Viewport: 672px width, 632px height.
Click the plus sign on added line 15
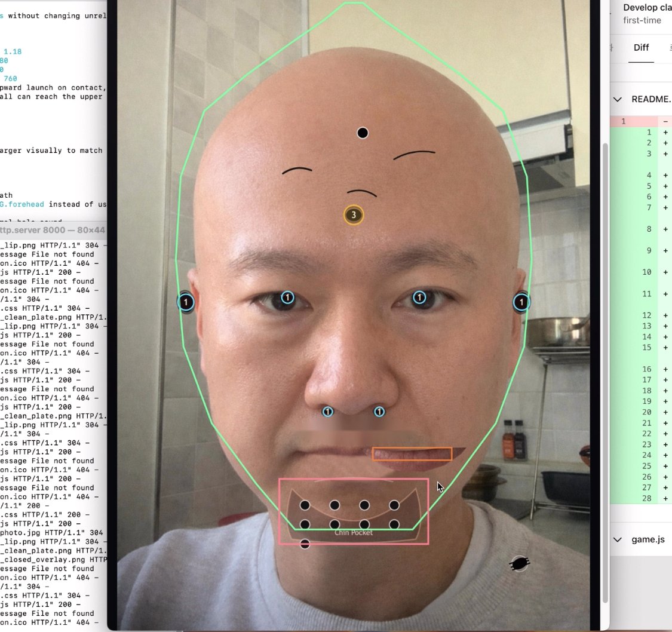pos(665,348)
